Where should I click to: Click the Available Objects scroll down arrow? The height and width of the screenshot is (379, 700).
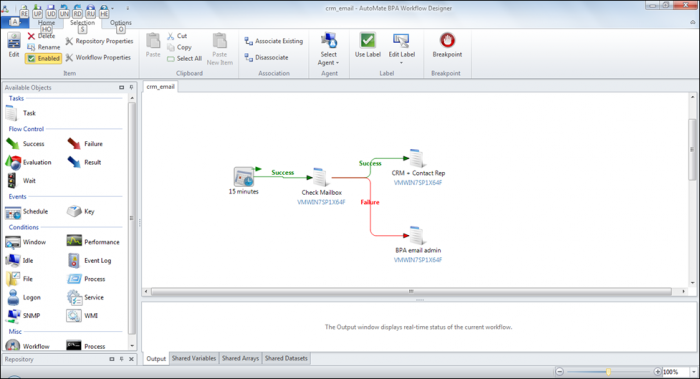tap(132, 346)
